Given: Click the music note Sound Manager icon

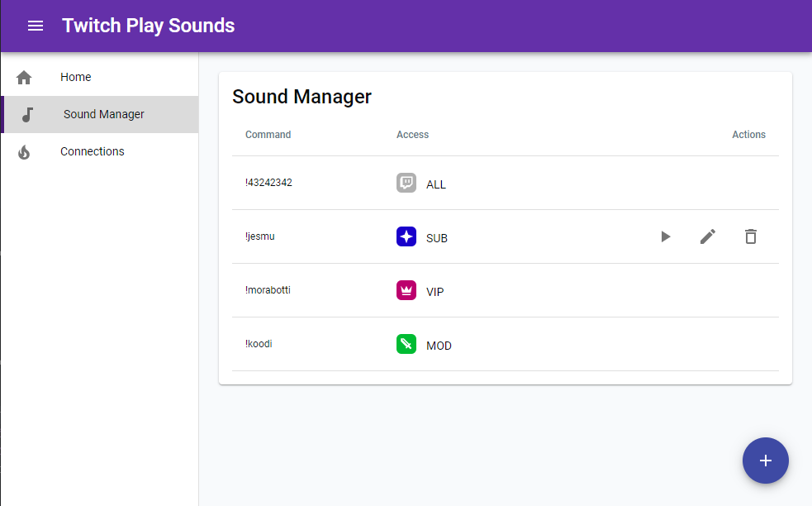Looking at the screenshot, I should (x=27, y=115).
